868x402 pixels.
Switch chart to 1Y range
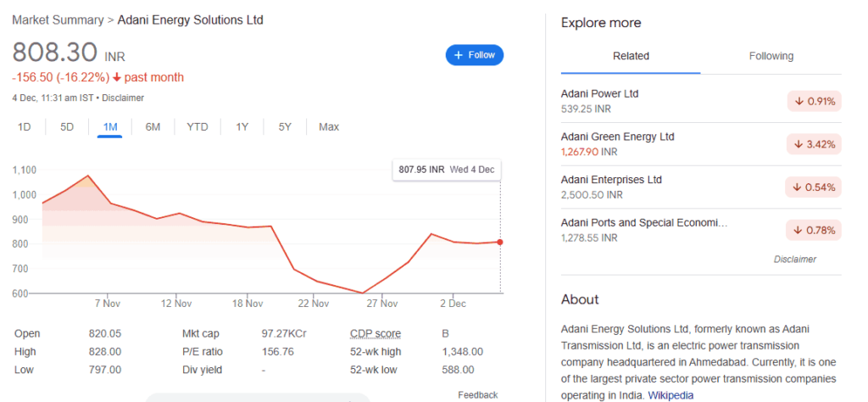click(x=242, y=127)
